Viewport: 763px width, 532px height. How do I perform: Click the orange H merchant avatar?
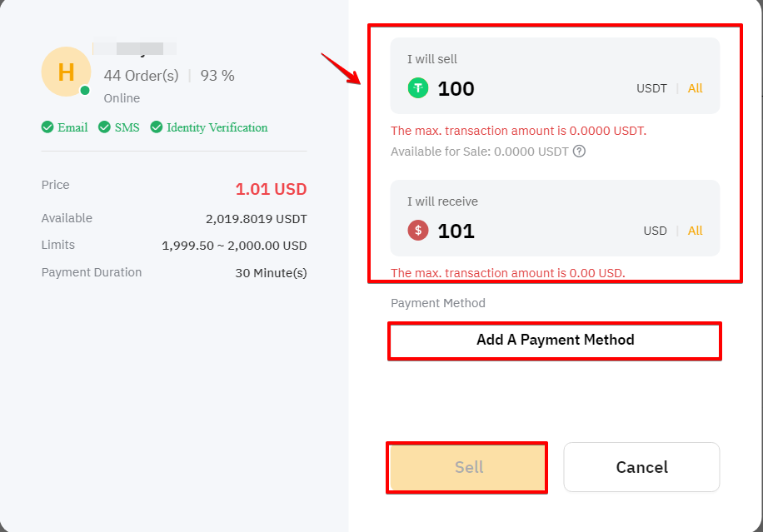coord(66,72)
